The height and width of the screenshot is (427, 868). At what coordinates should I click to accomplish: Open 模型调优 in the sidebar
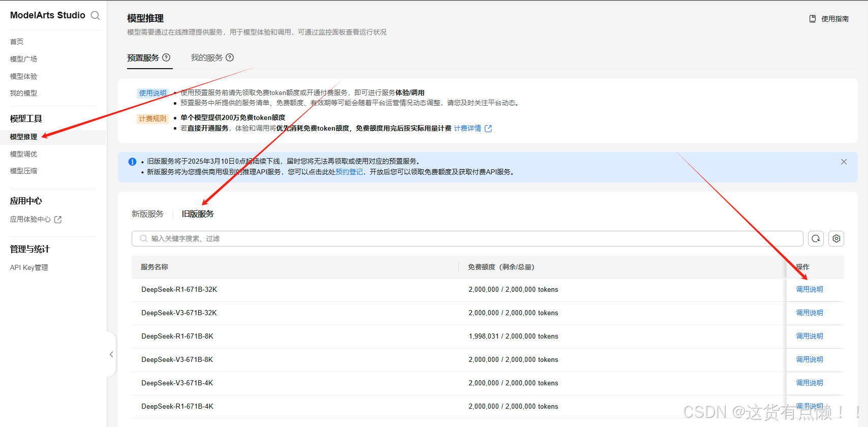point(24,154)
